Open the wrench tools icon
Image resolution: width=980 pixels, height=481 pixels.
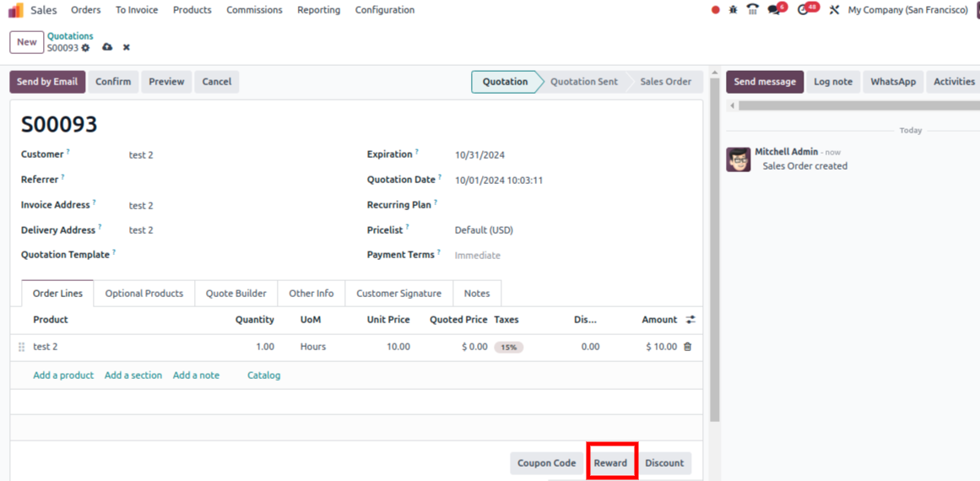click(834, 10)
